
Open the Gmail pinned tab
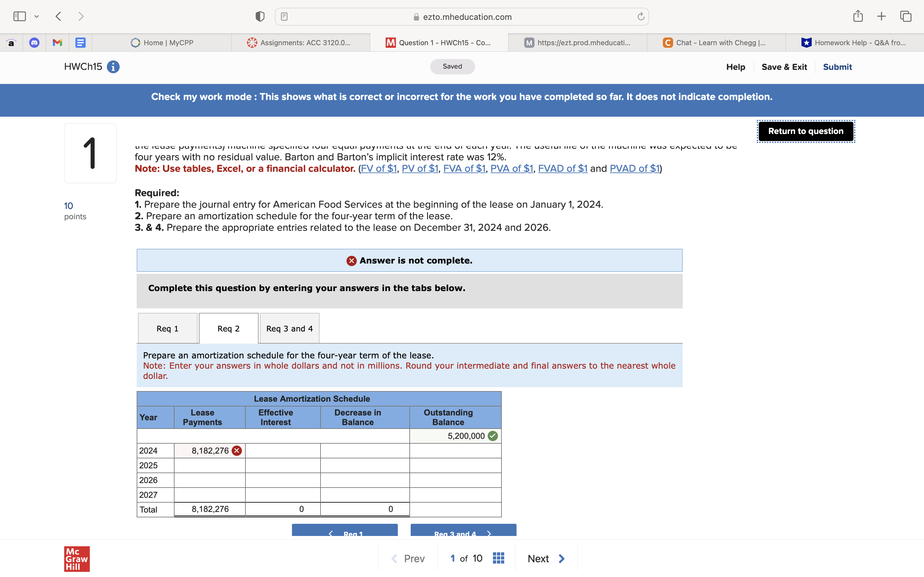tap(57, 43)
